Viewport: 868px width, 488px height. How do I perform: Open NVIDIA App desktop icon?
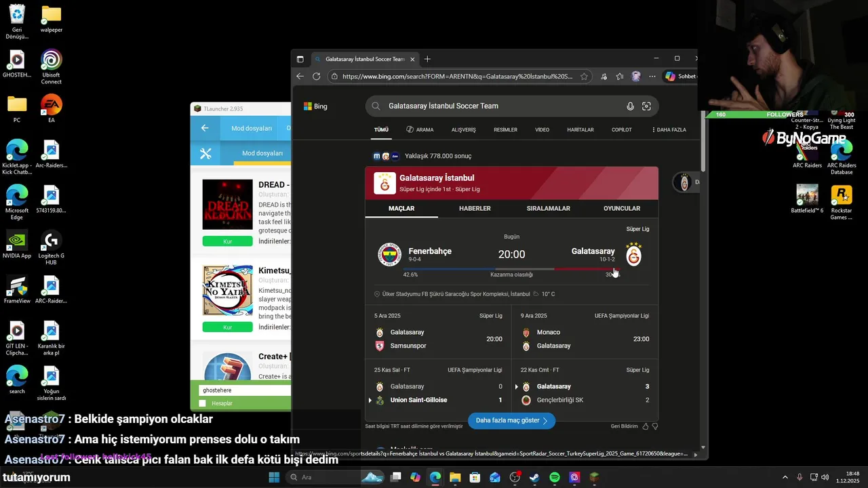click(17, 245)
